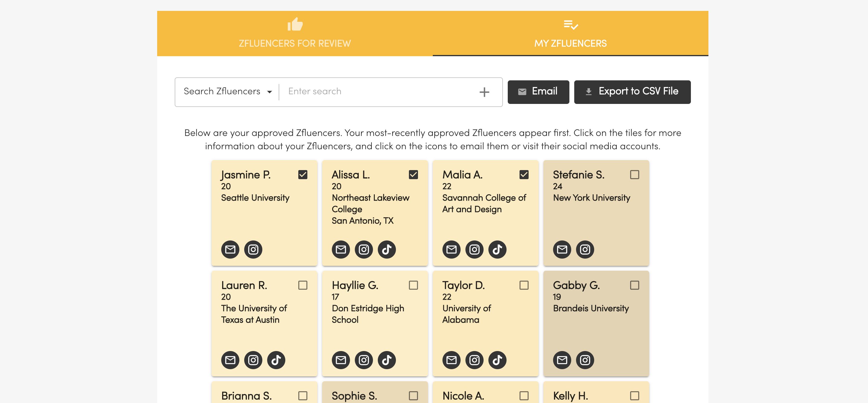Open Jasmine P.'s profile tile name
This screenshot has width=868, height=403.
coord(246,175)
